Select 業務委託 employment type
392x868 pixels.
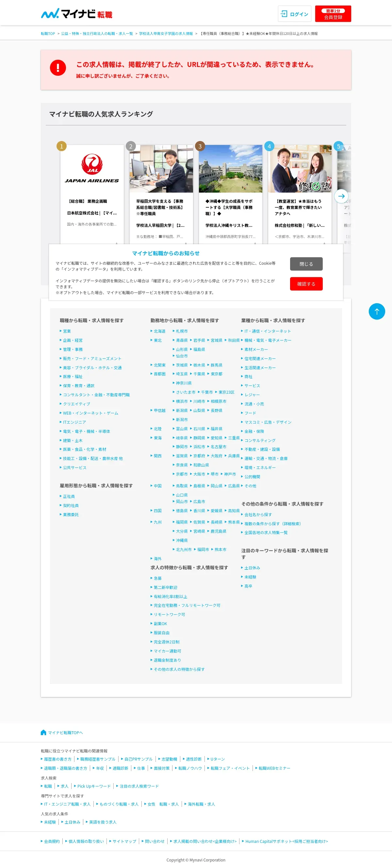click(x=71, y=515)
